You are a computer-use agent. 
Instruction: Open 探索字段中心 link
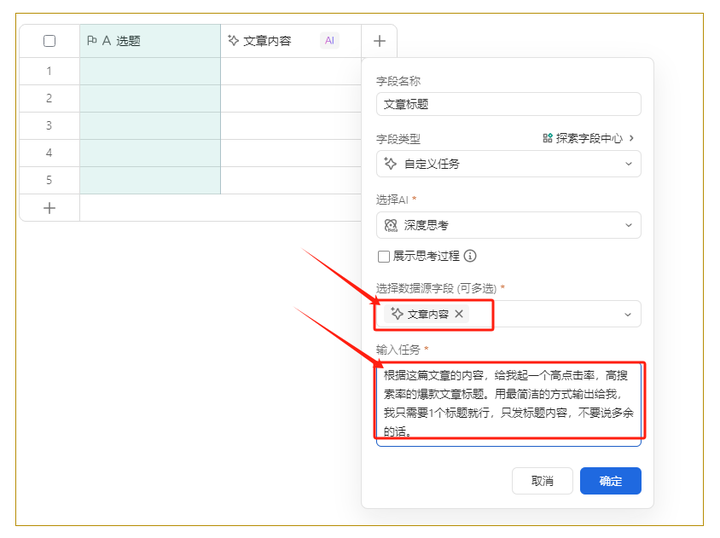tap(588, 138)
